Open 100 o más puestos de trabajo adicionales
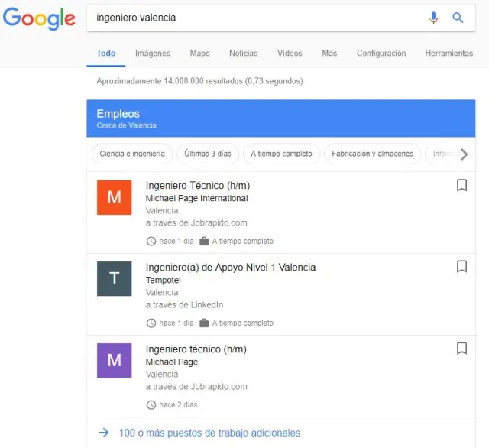This screenshot has height=448, width=489. (x=209, y=433)
